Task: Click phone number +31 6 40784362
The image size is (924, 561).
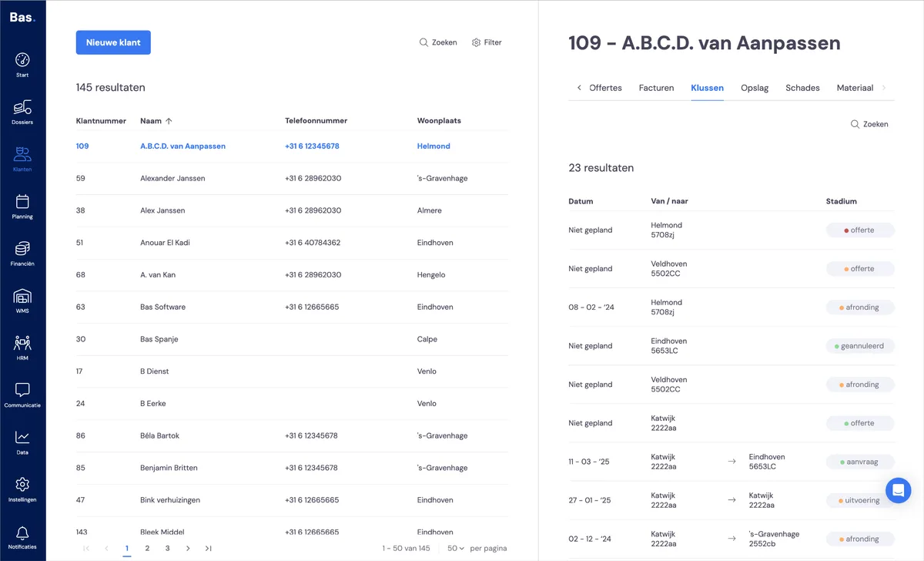Action: pos(313,243)
